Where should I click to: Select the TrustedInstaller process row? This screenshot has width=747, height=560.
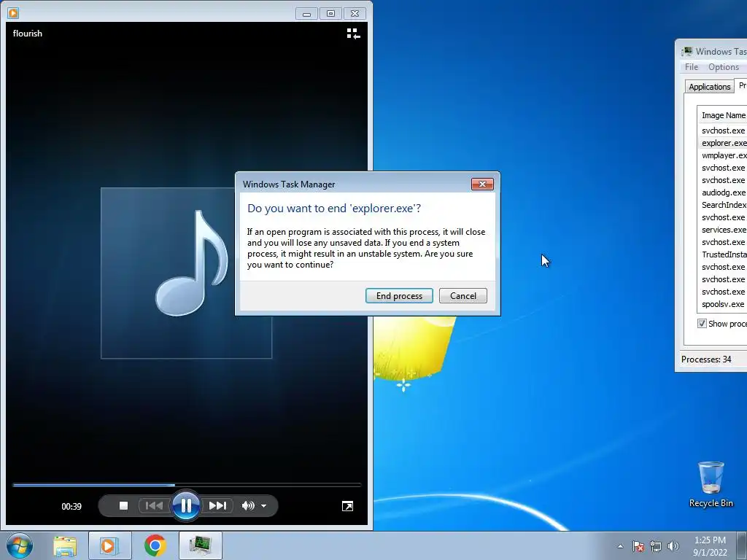click(x=723, y=254)
